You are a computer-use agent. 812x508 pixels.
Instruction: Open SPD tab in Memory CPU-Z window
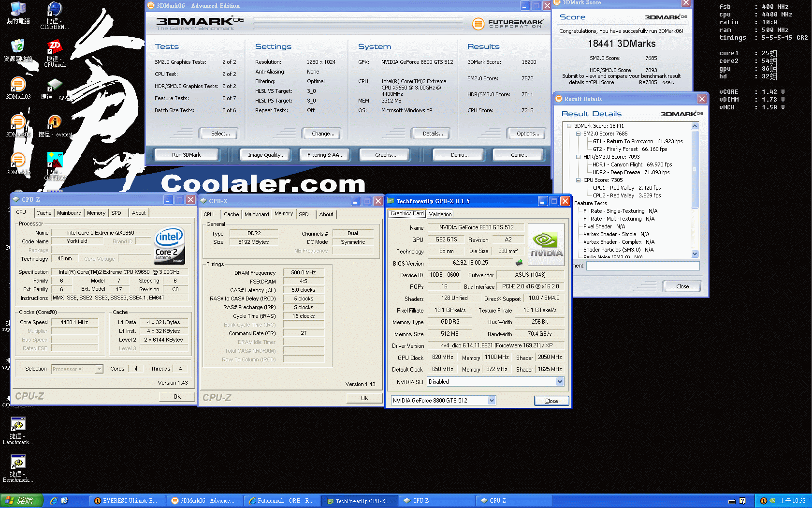pos(304,214)
